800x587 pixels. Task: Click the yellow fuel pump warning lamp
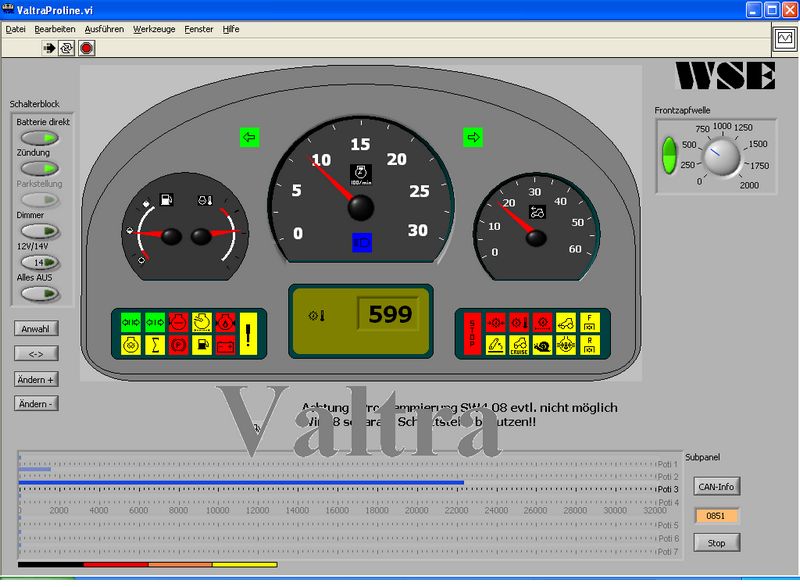pyautogui.click(x=202, y=345)
